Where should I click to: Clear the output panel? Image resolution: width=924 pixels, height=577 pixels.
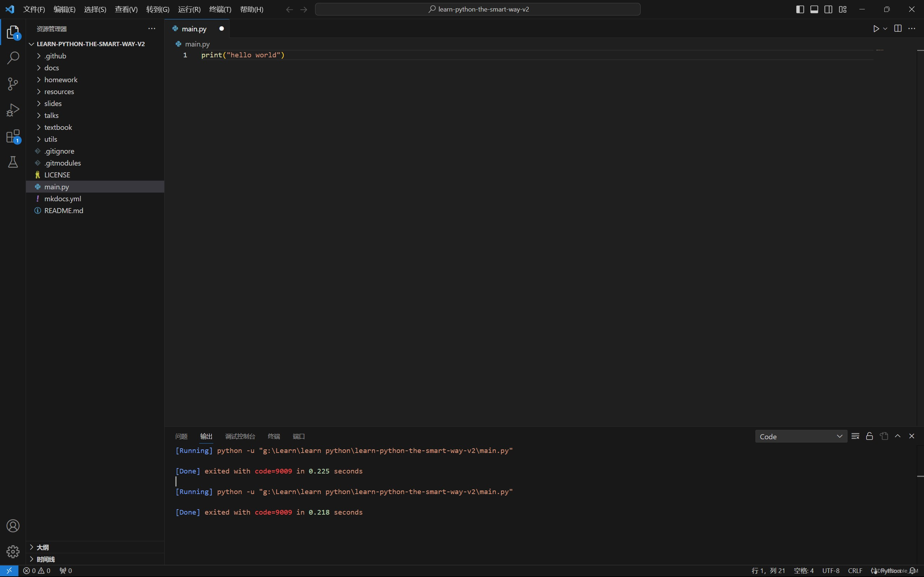[x=855, y=436]
